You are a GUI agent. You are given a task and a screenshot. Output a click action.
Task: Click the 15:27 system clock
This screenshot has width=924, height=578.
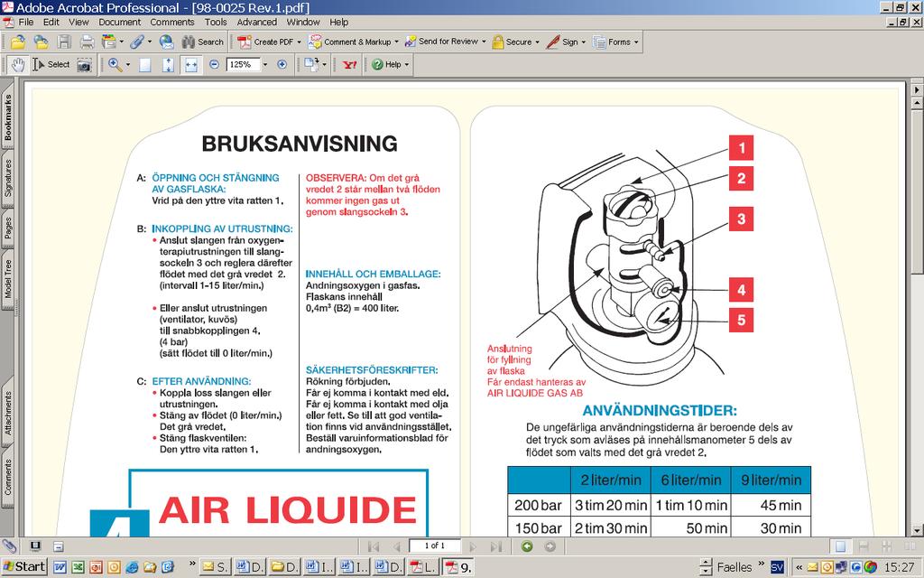click(900, 567)
